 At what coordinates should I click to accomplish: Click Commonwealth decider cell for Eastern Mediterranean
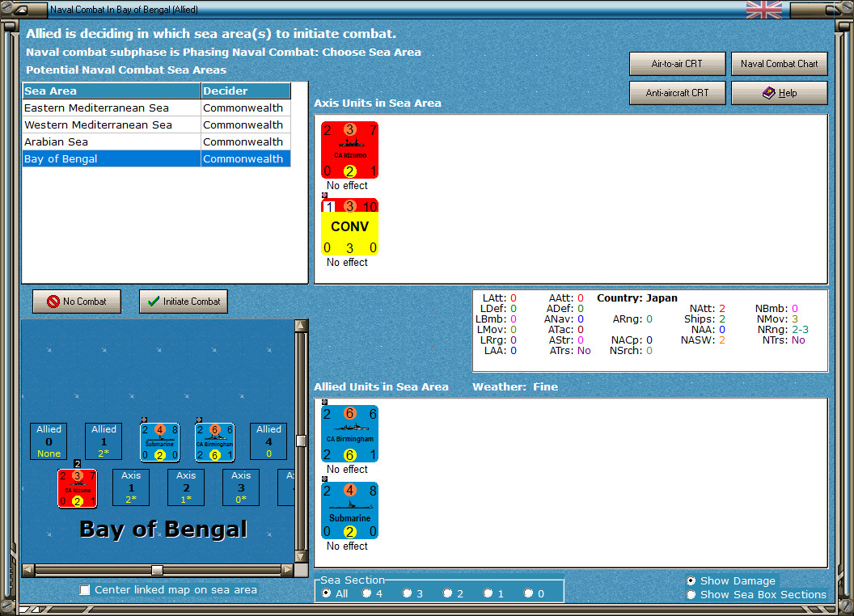pos(246,108)
